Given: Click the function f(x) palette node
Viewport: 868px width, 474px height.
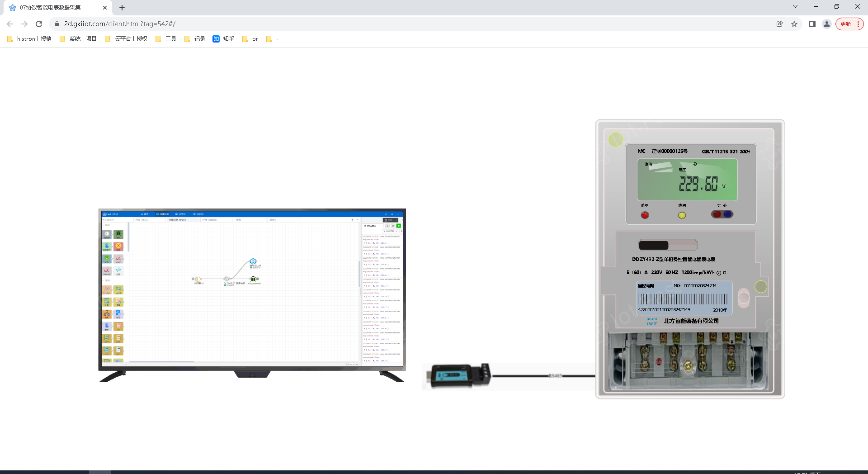Looking at the screenshot, I should point(107,289).
